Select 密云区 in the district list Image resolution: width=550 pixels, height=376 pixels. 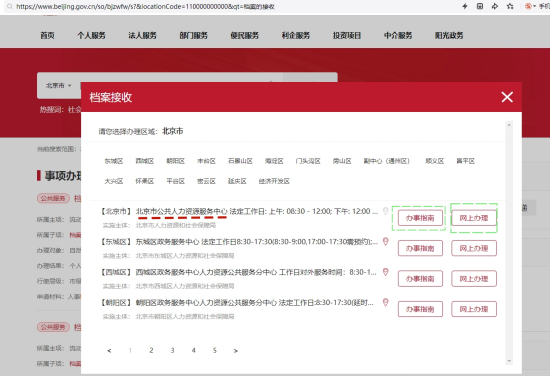tap(206, 181)
